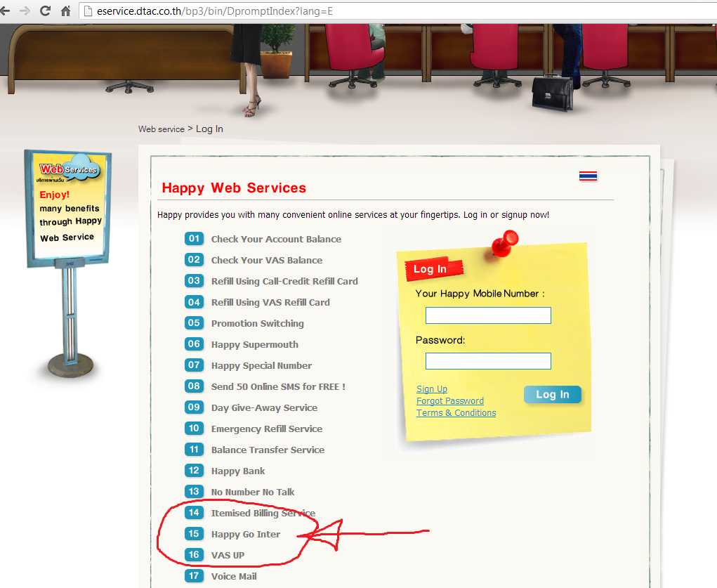Click the 14 number badge
Image resolution: width=717 pixels, height=588 pixels.
(x=194, y=513)
